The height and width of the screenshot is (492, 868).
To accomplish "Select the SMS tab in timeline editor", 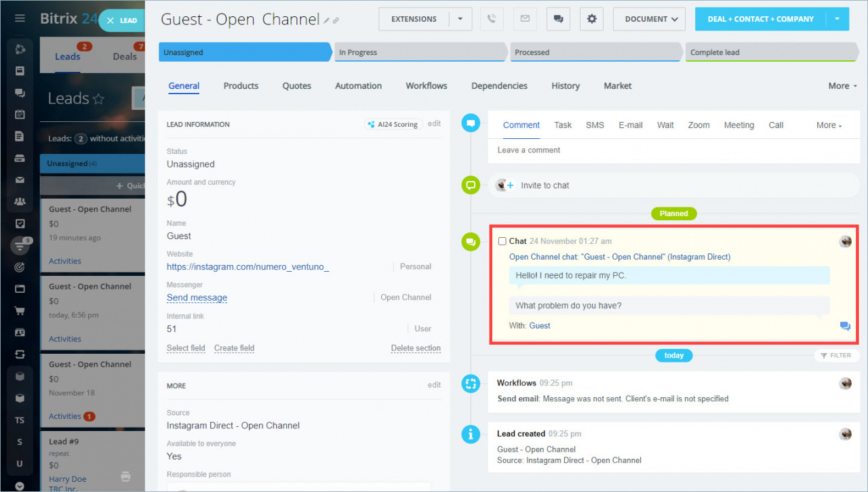I will pyautogui.click(x=595, y=125).
